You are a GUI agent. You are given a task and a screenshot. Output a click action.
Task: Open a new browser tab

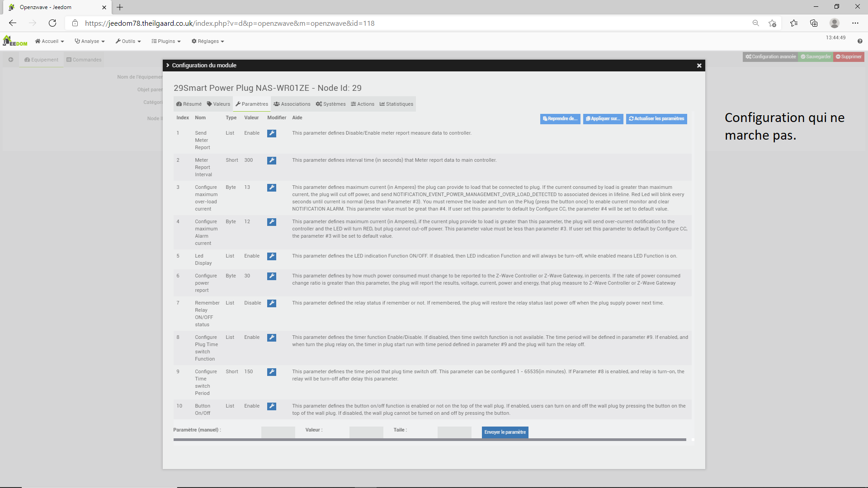pos(120,7)
